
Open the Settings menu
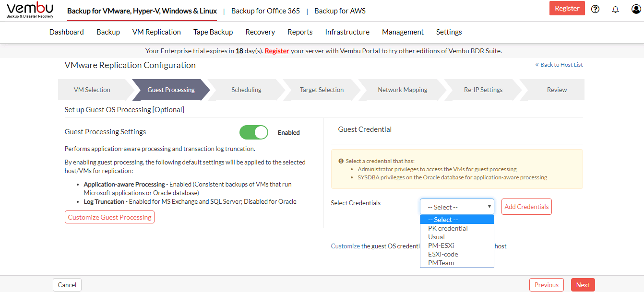pyautogui.click(x=449, y=32)
